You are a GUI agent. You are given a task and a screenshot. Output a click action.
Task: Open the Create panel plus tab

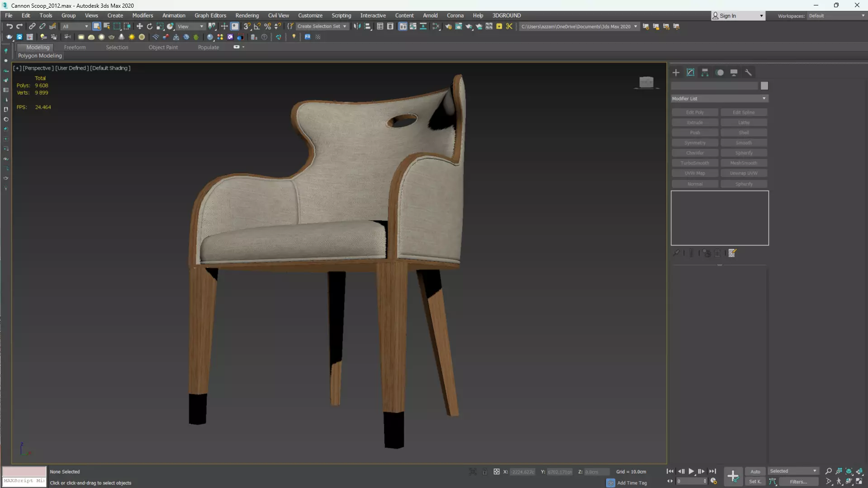click(676, 72)
